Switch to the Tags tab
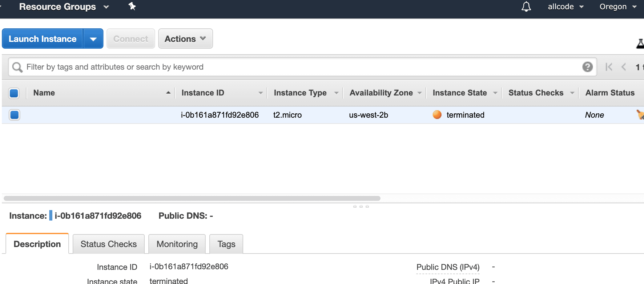The width and height of the screenshot is (644, 284). point(226,244)
